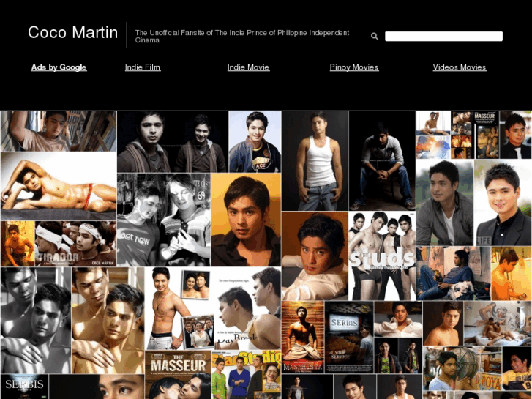The width and height of the screenshot is (532, 399).
Task: Open the Daybreak poster thumbnail
Action: coord(247,308)
